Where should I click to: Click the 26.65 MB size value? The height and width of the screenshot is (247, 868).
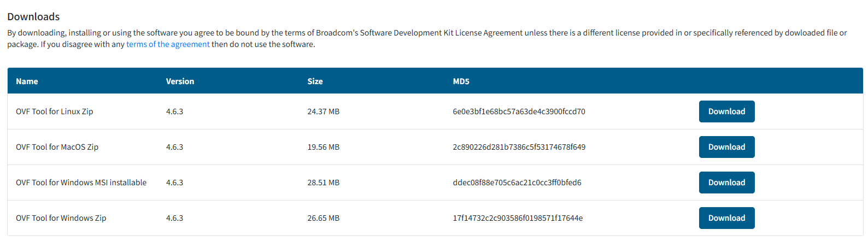coord(323,218)
